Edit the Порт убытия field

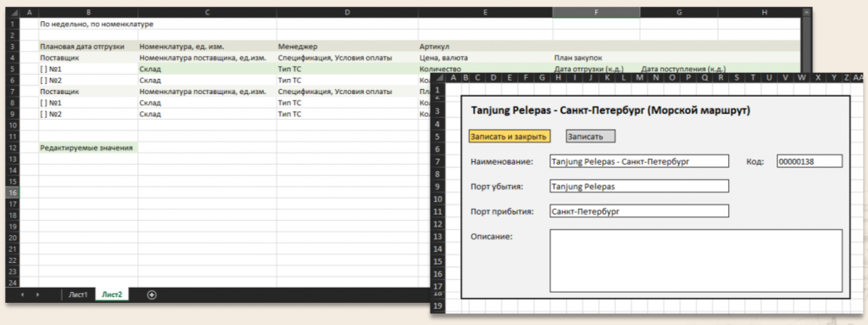(639, 187)
